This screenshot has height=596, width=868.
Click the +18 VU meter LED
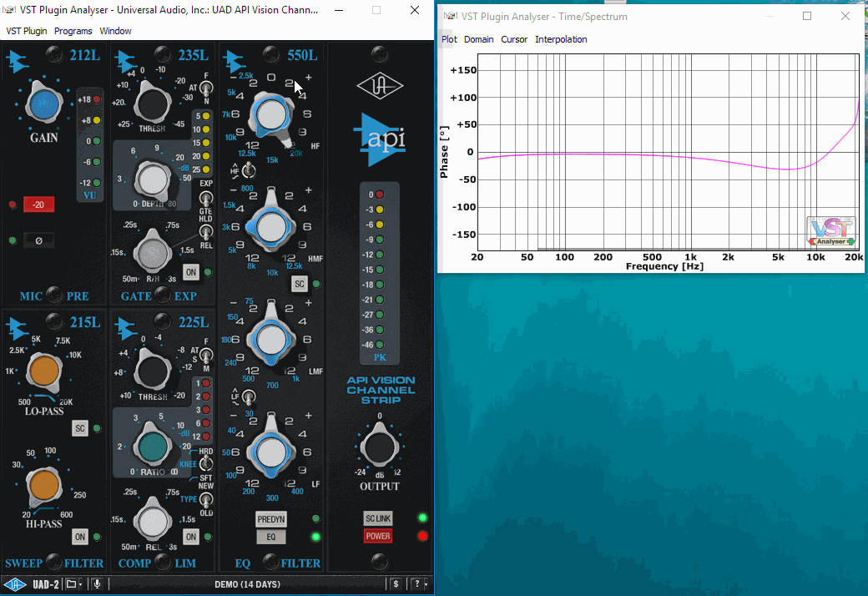(x=96, y=99)
